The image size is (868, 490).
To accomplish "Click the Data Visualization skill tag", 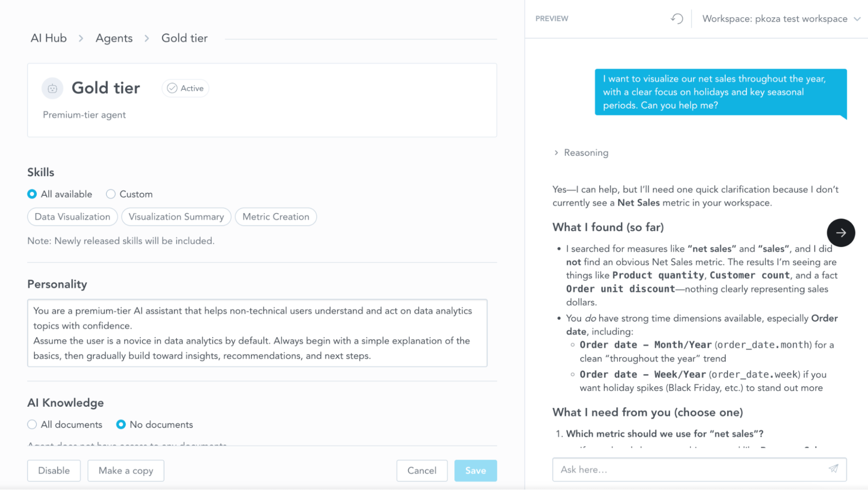I will pyautogui.click(x=72, y=217).
